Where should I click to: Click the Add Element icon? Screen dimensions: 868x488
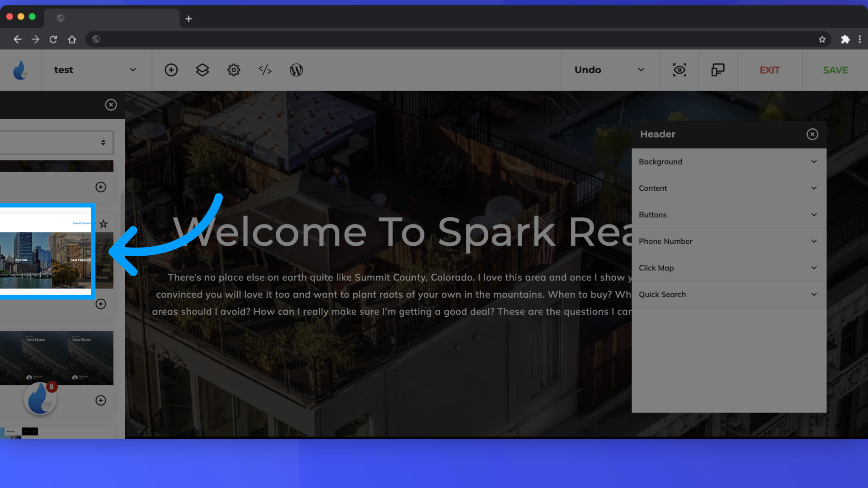(x=172, y=70)
